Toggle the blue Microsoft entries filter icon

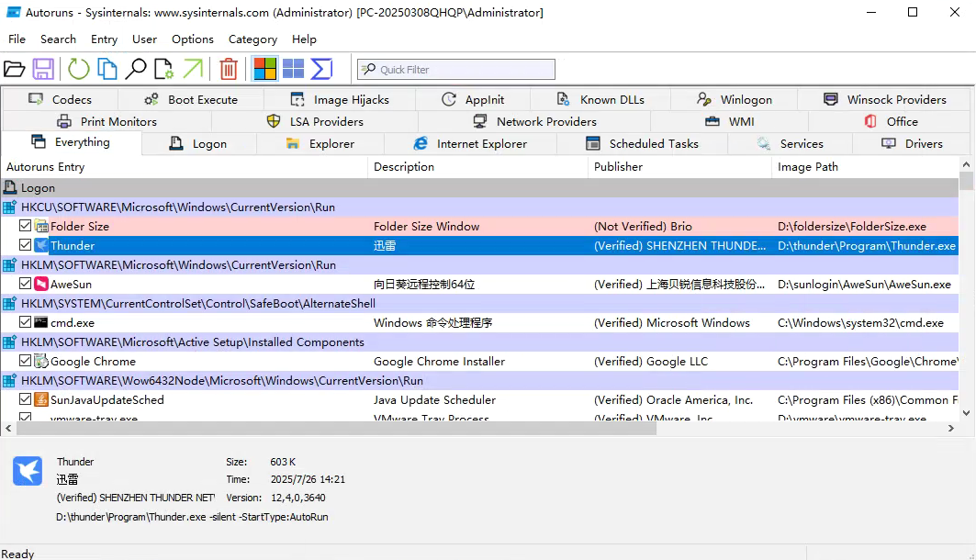coord(293,69)
